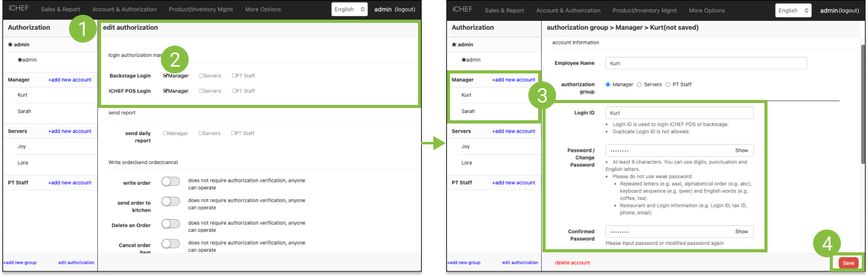868x277 pixels.
Task: Show the Confirmed Password field contents
Action: pyautogui.click(x=741, y=232)
